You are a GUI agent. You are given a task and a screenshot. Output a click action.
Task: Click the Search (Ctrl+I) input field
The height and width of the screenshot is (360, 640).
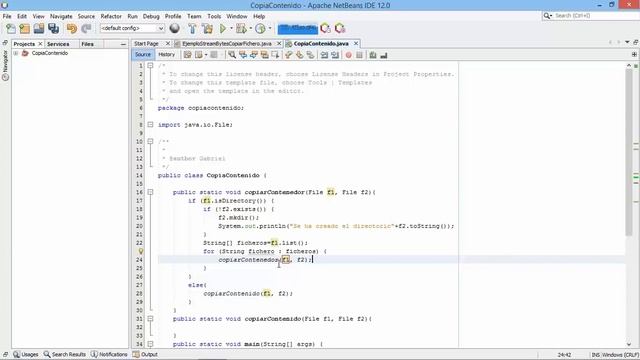(595, 16)
